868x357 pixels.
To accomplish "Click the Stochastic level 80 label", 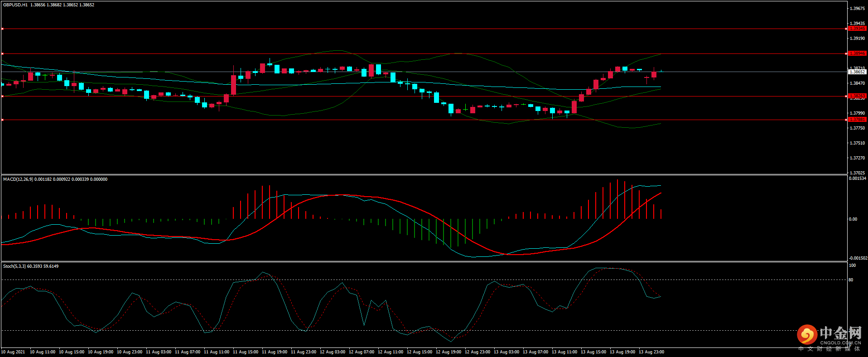I will [x=851, y=280].
